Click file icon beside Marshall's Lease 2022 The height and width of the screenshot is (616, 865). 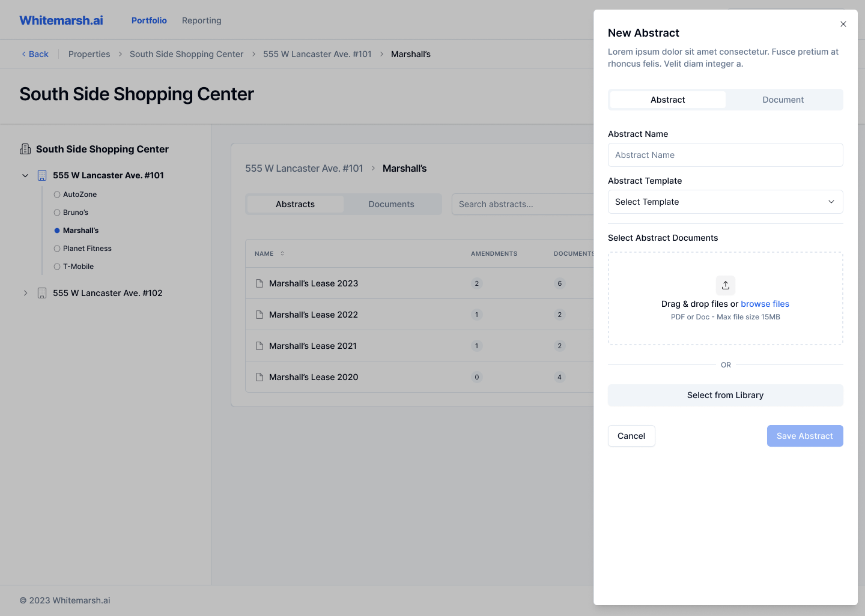[x=259, y=315]
